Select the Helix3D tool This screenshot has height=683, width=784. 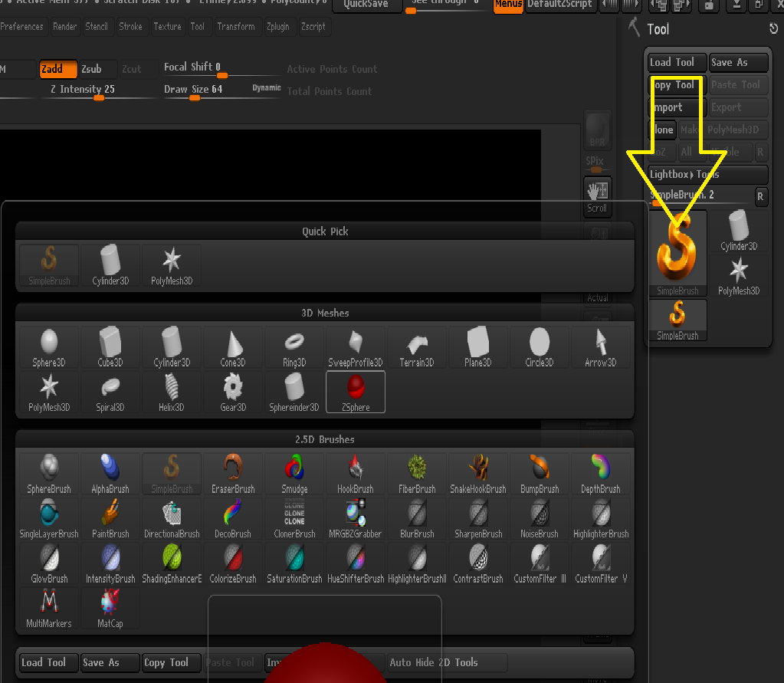pos(172,392)
